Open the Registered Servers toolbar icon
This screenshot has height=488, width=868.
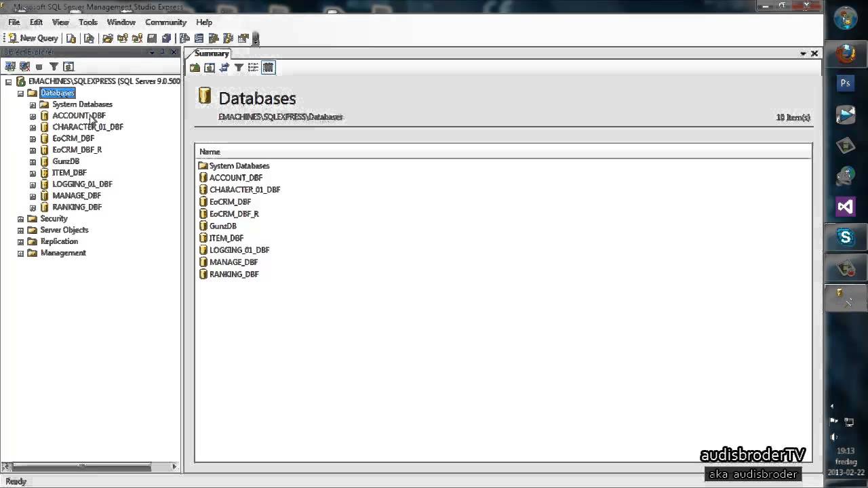coord(184,39)
